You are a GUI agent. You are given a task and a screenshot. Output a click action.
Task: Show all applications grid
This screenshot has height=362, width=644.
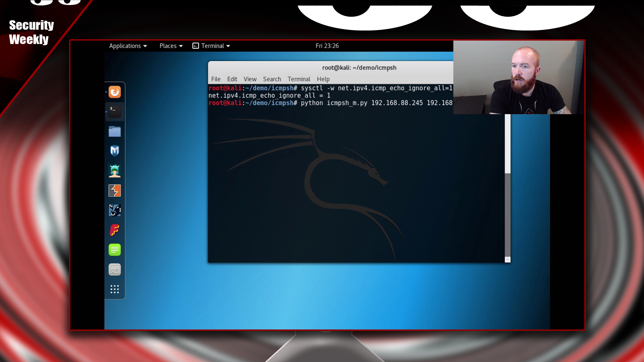tap(114, 289)
